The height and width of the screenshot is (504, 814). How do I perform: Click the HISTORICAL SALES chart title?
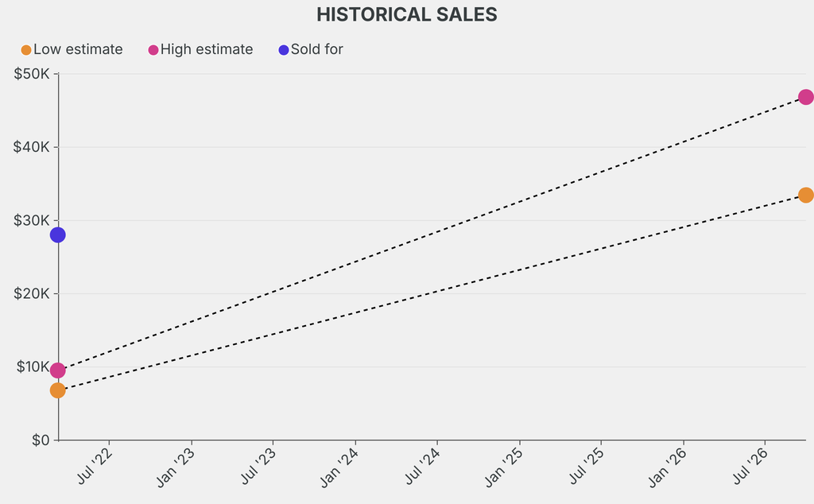click(x=407, y=14)
